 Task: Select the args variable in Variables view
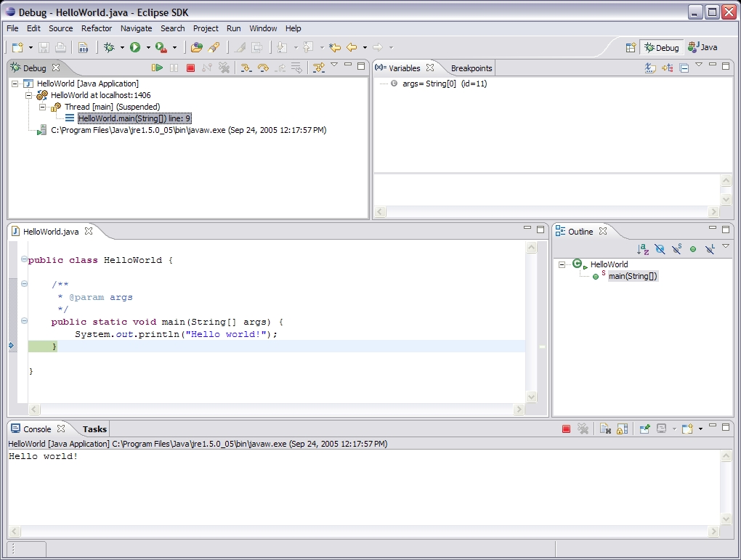[x=444, y=84]
